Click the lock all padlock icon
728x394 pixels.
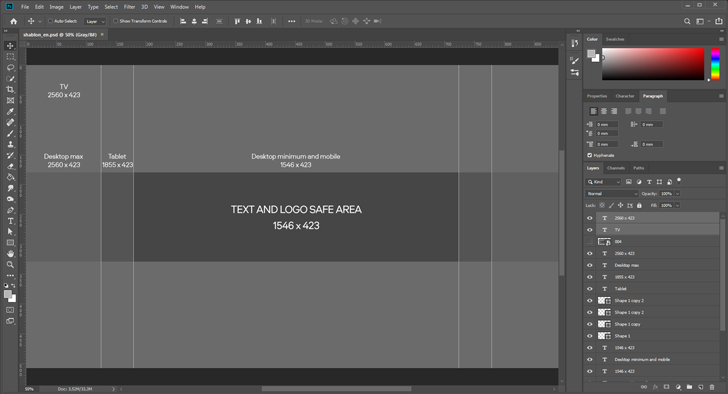click(639, 205)
